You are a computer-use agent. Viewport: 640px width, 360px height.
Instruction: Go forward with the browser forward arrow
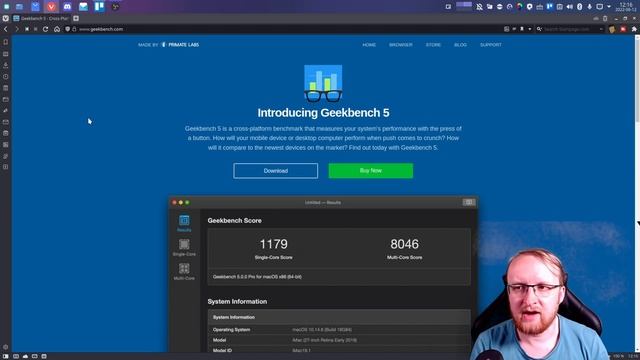click(16, 29)
